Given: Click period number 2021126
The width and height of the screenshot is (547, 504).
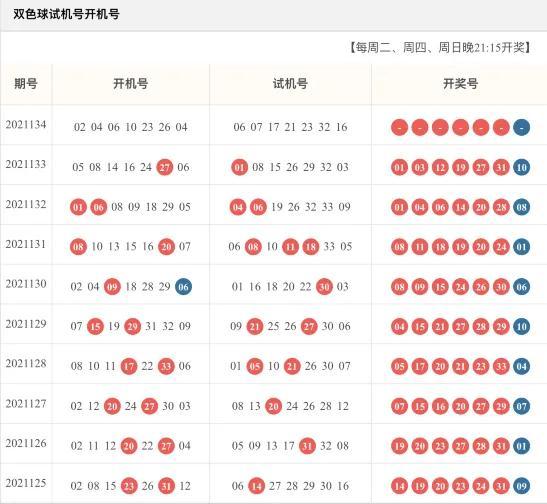Looking at the screenshot, I should click(x=26, y=443).
